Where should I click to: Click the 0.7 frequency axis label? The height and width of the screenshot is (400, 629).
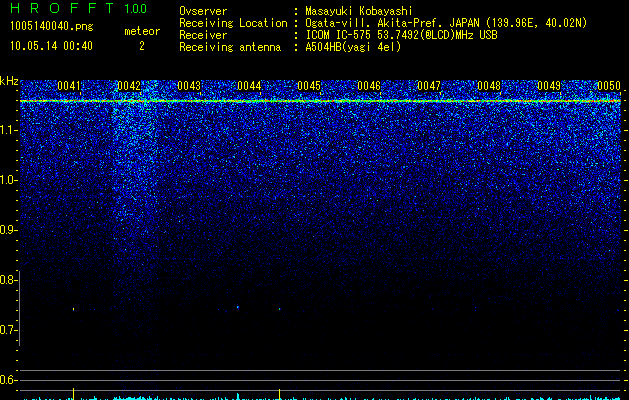tap(8, 330)
